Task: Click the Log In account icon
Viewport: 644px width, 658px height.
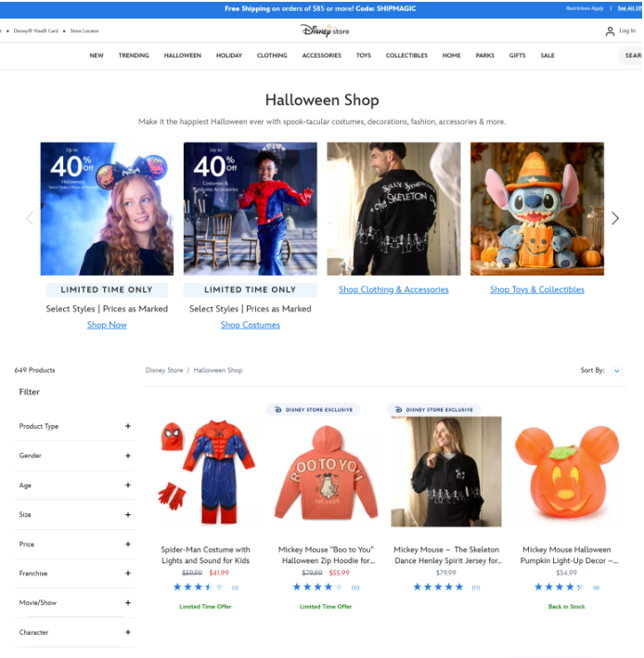Action: point(610,31)
